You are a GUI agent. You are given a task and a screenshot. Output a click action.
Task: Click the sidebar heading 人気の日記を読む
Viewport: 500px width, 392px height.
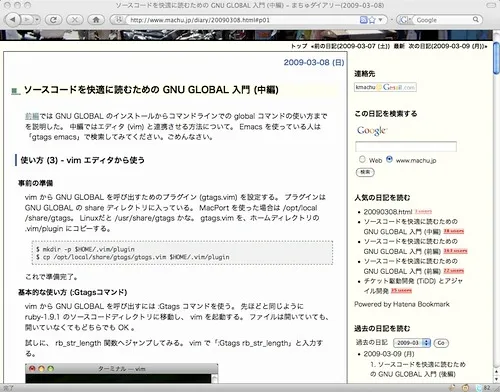coord(382,198)
